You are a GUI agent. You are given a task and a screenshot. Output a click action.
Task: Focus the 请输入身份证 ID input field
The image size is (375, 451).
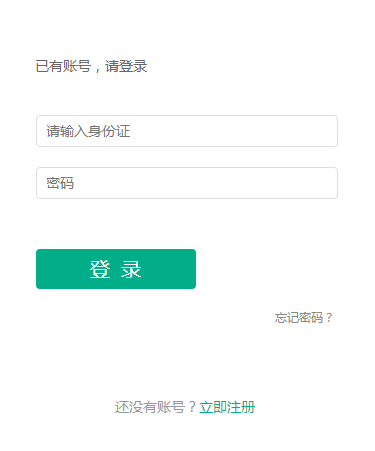(187, 131)
